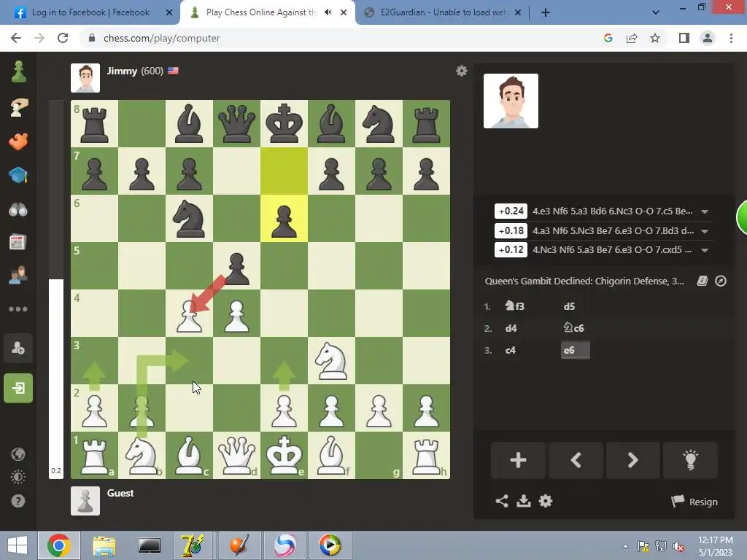Click the Guest player avatar
The width and height of the screenshot is (747, 560).
pos(85,501)
